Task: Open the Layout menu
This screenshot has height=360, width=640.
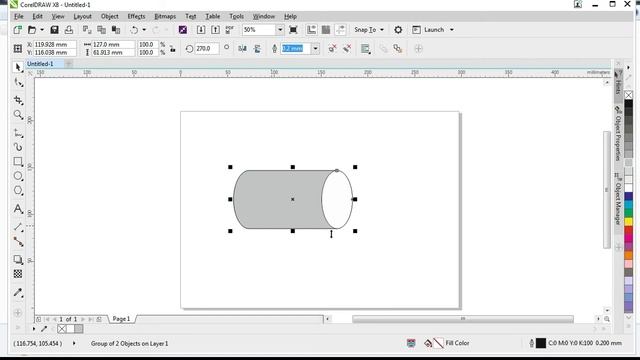Action: [82, 16]
